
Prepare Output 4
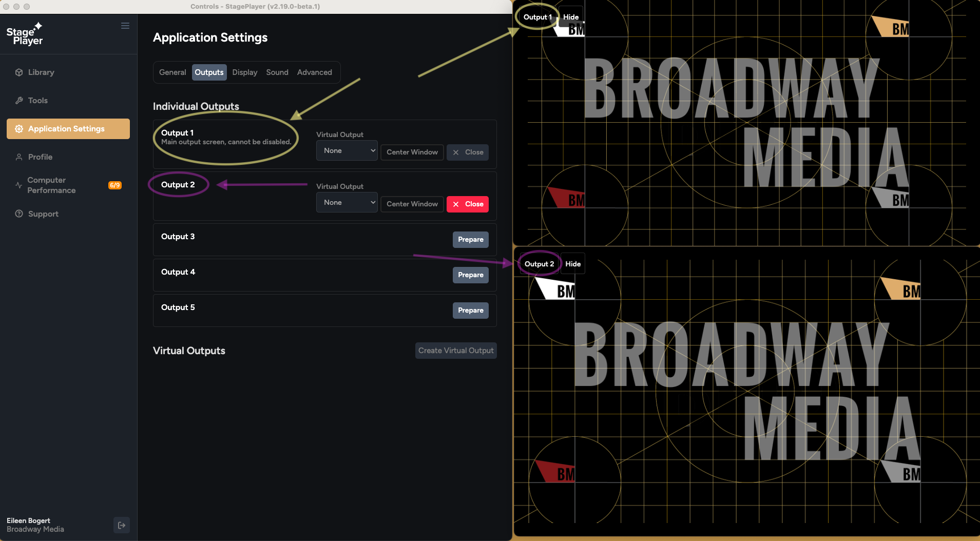[471, 275]
